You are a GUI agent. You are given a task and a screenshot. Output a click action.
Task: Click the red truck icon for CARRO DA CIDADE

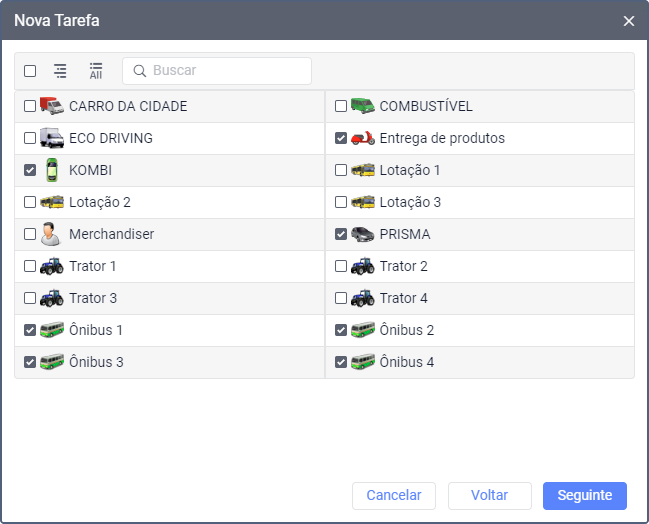(51, 106)
